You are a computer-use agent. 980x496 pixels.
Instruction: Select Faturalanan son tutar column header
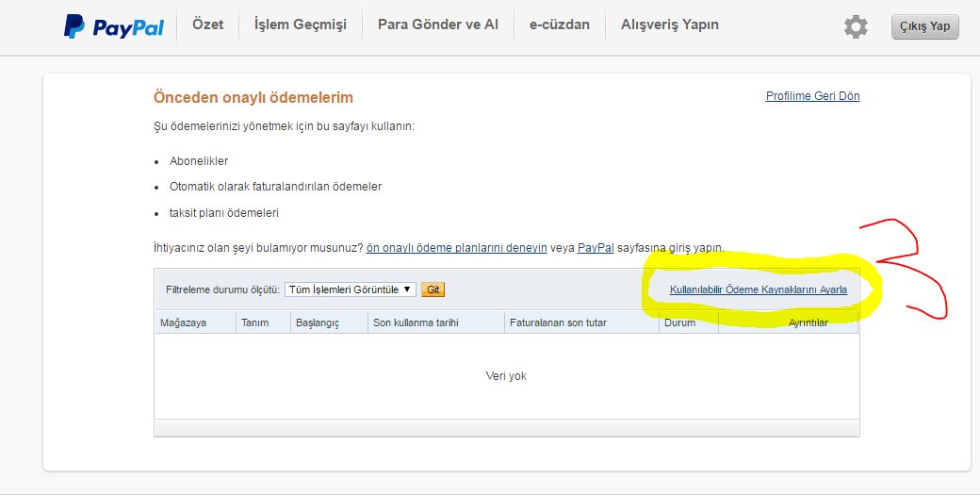point(558,322)
